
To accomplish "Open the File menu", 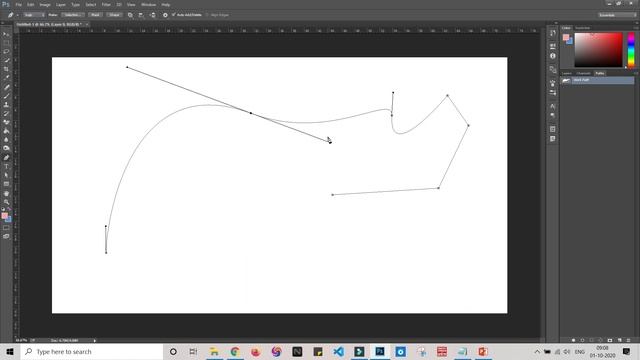I will [18, 4].
